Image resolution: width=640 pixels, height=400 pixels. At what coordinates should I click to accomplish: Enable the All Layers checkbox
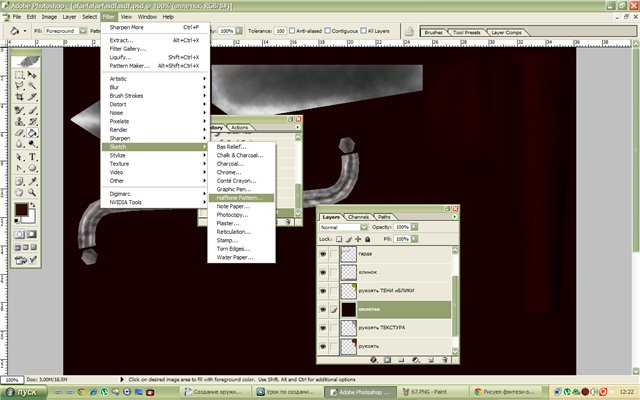coord(363,31)
